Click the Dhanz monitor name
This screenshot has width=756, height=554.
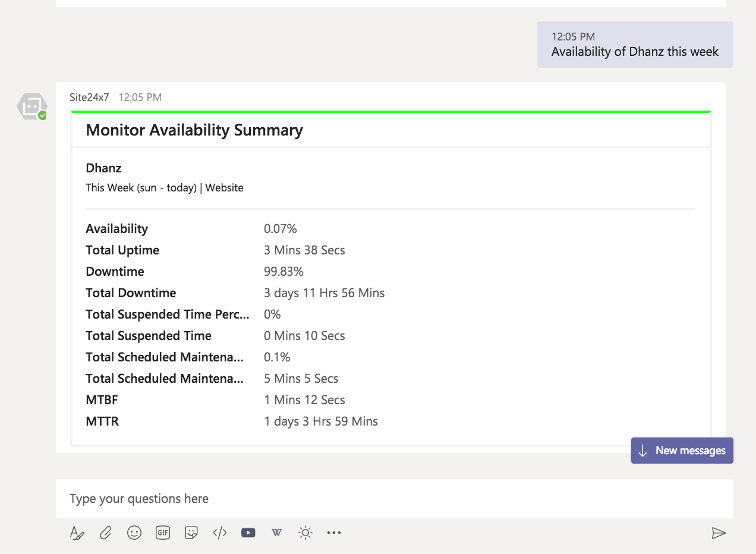pos(103,168)
